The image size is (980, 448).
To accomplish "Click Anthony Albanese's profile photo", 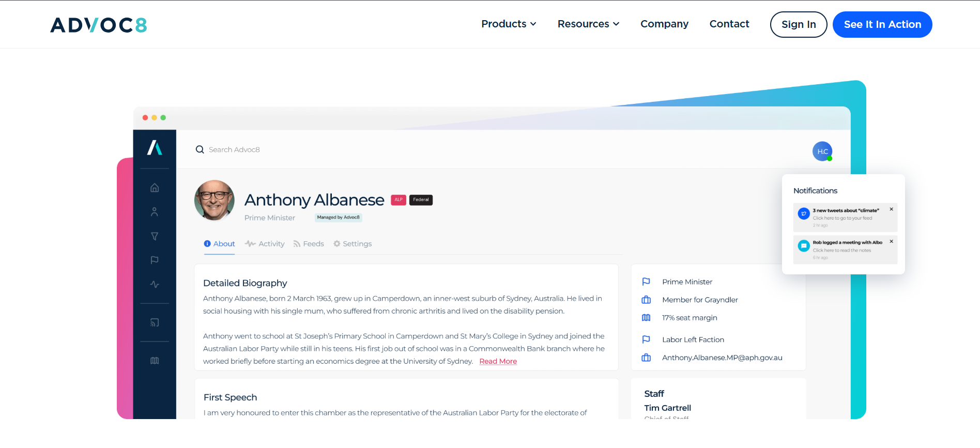I will [x=215, y=200].
